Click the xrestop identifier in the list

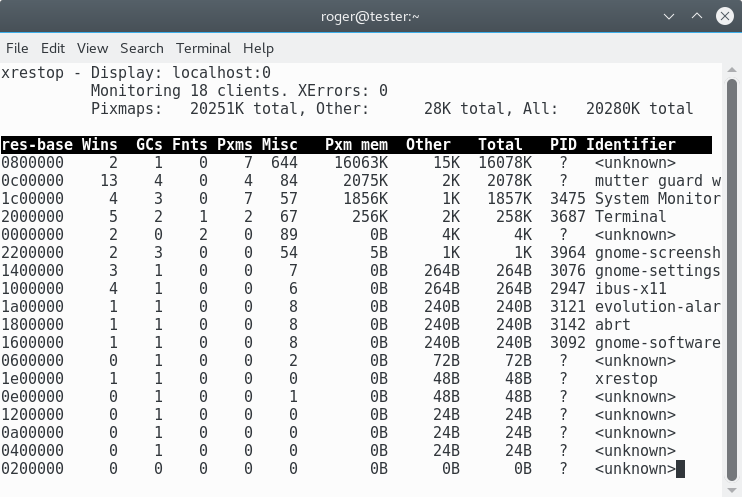click(x=626, y=379)
